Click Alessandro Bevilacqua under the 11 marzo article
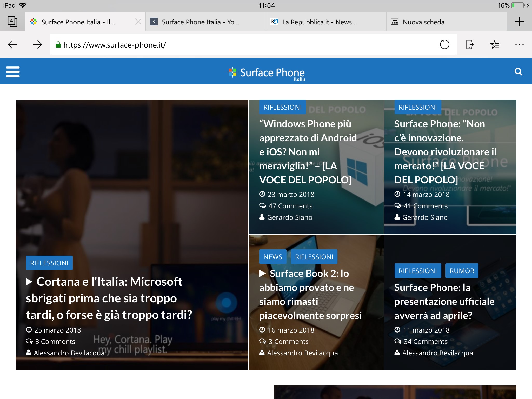Image resolution: width=532 pixels, height=399 pixels. pyautogui.click(x=437, y=353)
